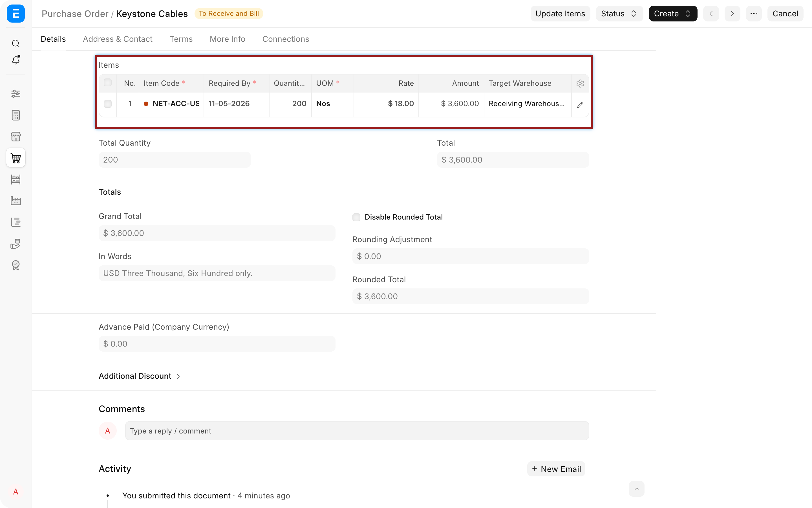Click the rate cell $ 18.00
This screenshot has height=508, width=812.
(x=386, y=104)
